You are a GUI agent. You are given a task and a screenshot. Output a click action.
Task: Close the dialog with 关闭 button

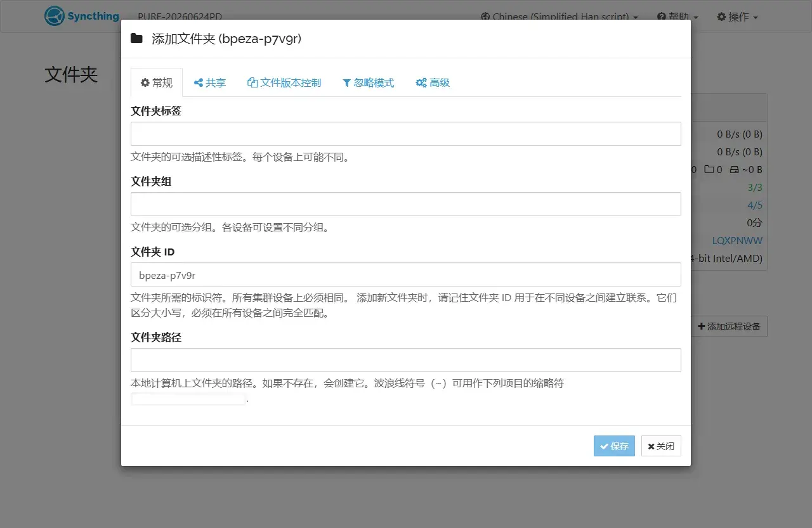pos(661,446)
